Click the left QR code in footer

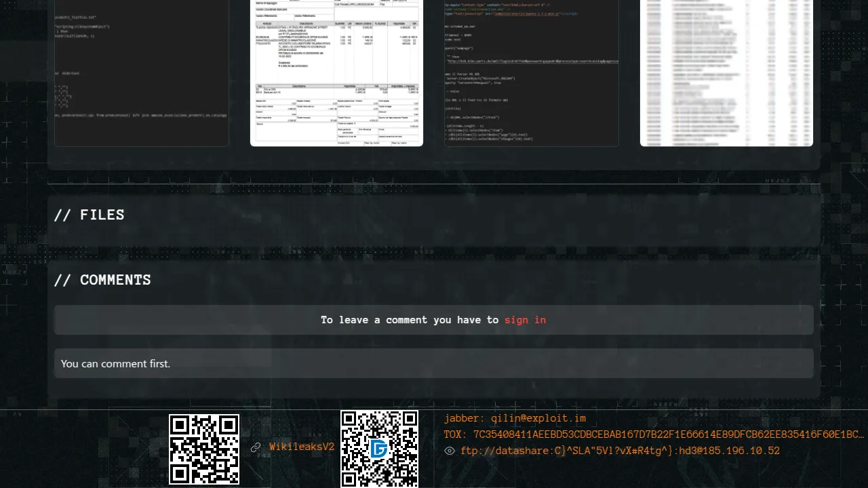tap(204, 449)
